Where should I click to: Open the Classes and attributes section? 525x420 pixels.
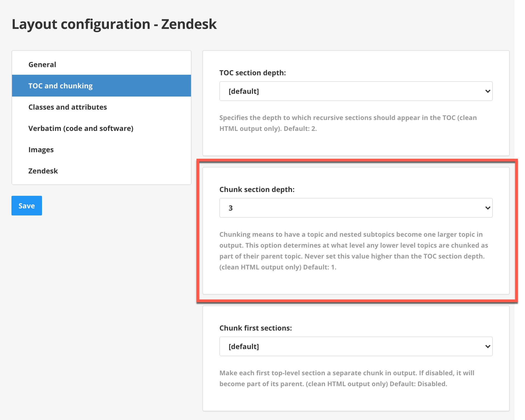point(67,107)
